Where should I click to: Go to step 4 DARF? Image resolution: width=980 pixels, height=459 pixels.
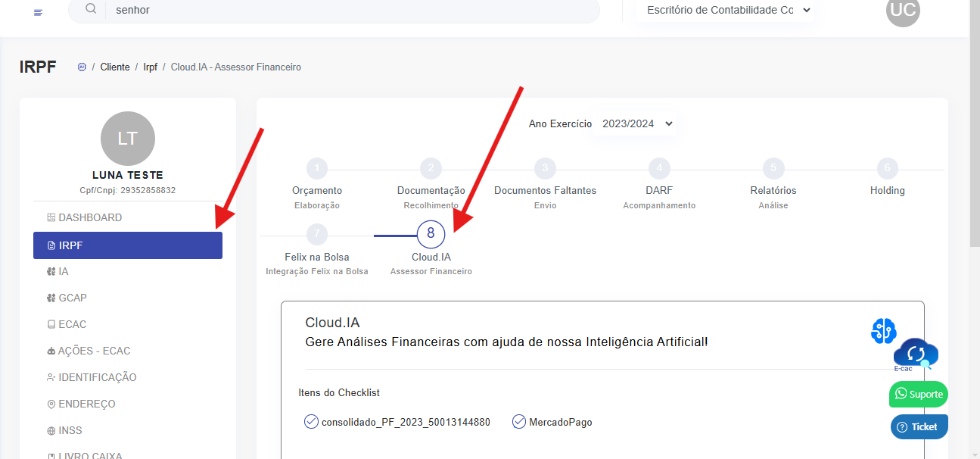[x=659, y=168]
